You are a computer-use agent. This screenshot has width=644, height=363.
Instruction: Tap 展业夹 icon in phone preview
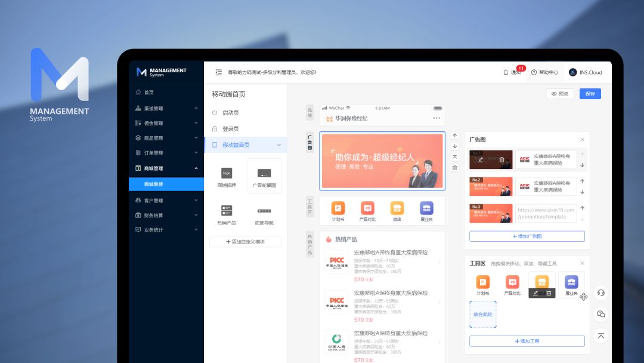426,211
